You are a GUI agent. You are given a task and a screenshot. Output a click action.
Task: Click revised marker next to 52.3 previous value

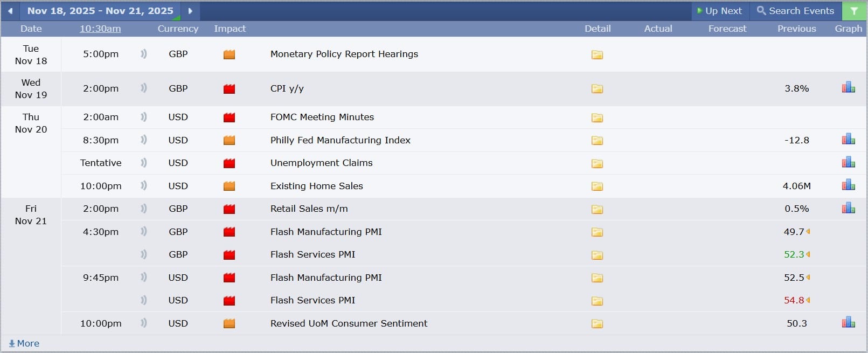[x=808, y=254]
